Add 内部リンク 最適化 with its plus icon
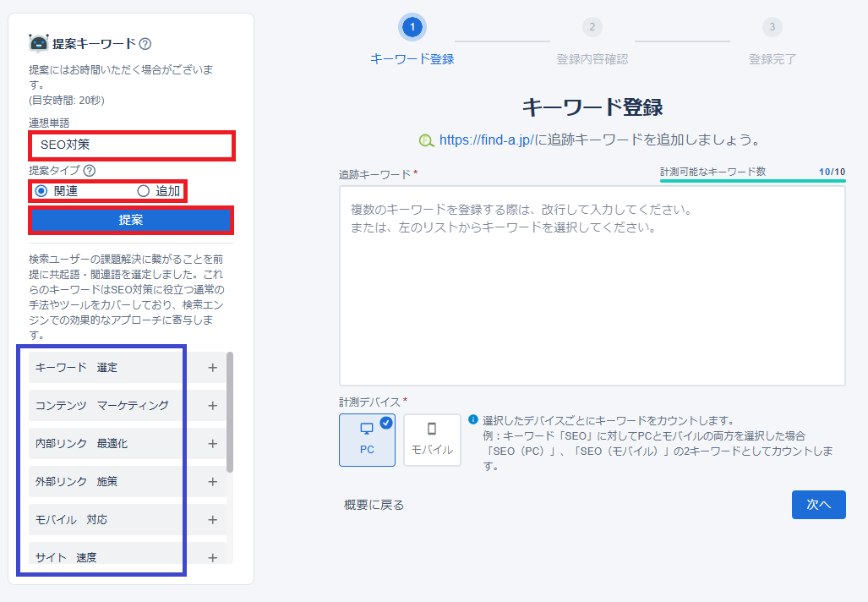The image size is (868, 602). (x=213, y=444)
